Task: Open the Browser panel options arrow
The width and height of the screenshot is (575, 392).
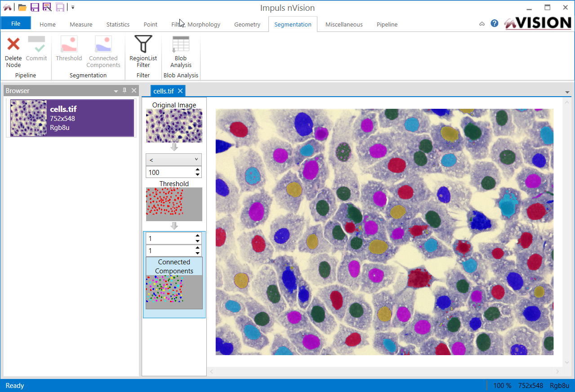Action: coord(116,91)
